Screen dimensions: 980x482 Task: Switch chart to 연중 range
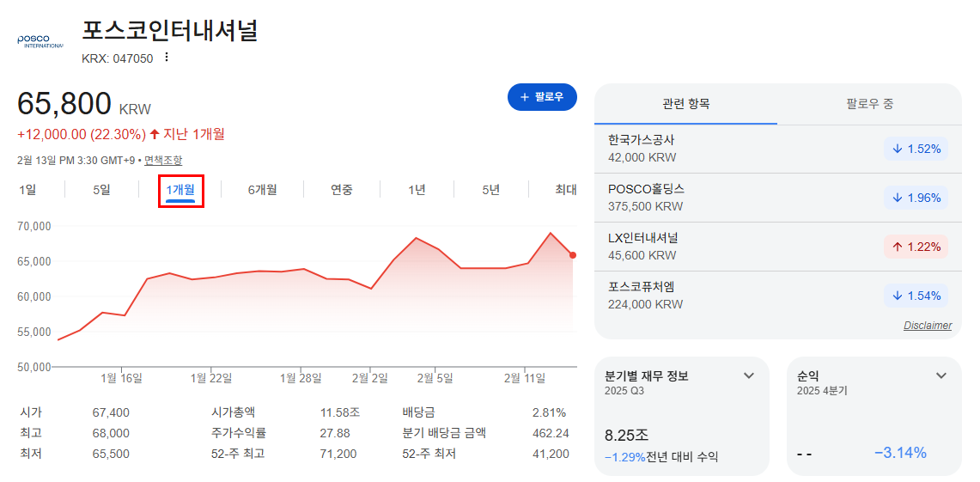click(x=341, y=189)
